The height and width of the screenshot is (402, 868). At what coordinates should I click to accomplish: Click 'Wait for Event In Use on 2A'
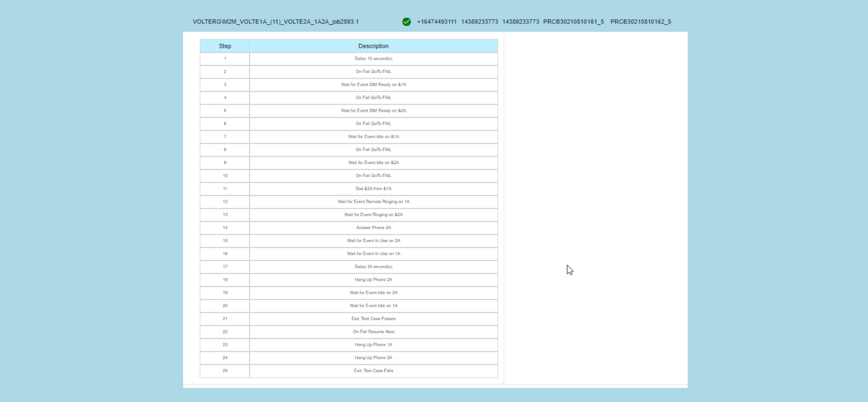click(374, 241)
